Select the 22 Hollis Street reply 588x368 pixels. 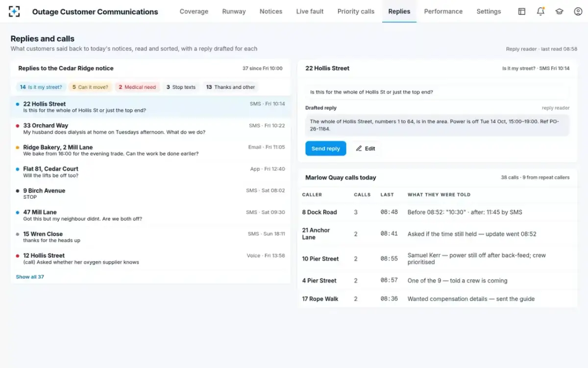pyautogui.click(x=150, y=107)
